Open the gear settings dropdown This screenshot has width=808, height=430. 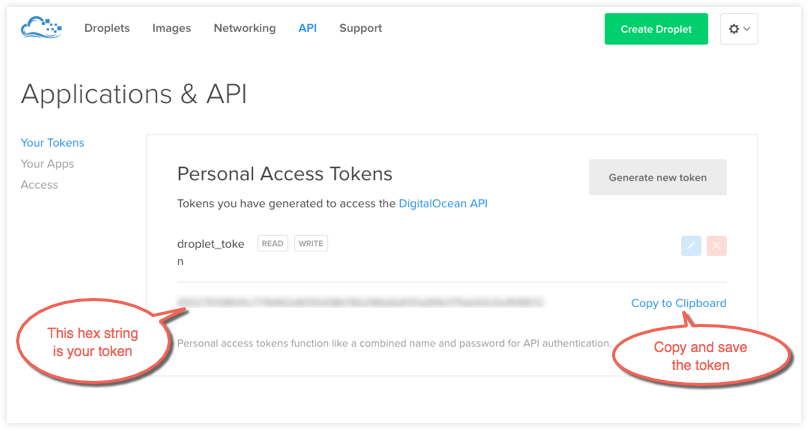[x=738, y=29]
